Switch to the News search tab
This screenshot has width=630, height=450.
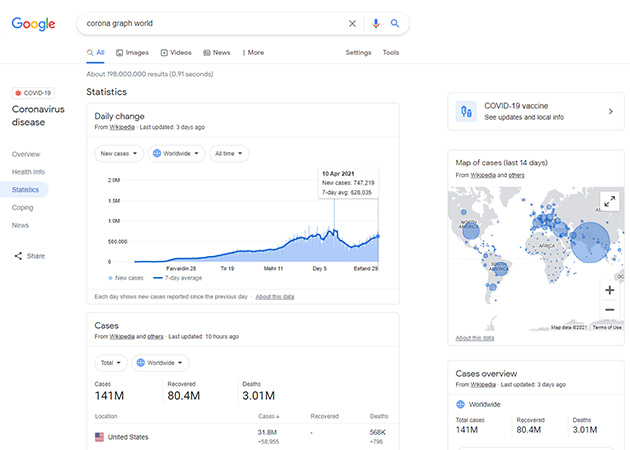[217, 53]
